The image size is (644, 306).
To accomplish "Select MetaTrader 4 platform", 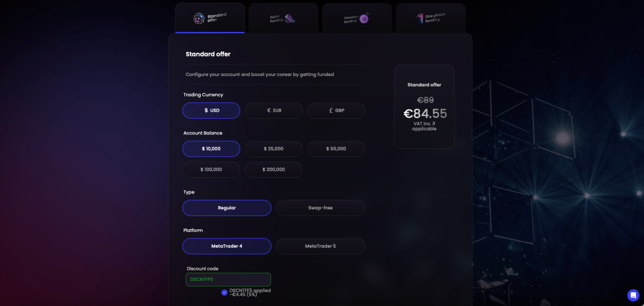I will (226, 246).
